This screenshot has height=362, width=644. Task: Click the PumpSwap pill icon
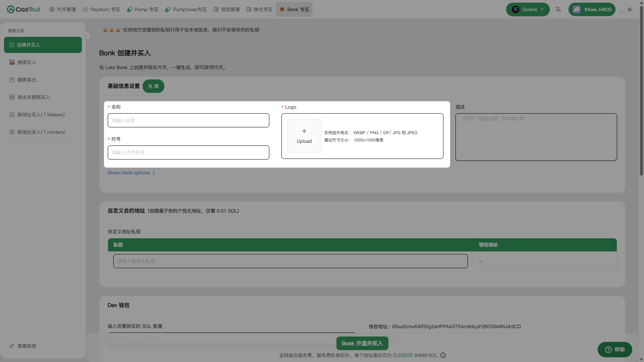(168, 9)
